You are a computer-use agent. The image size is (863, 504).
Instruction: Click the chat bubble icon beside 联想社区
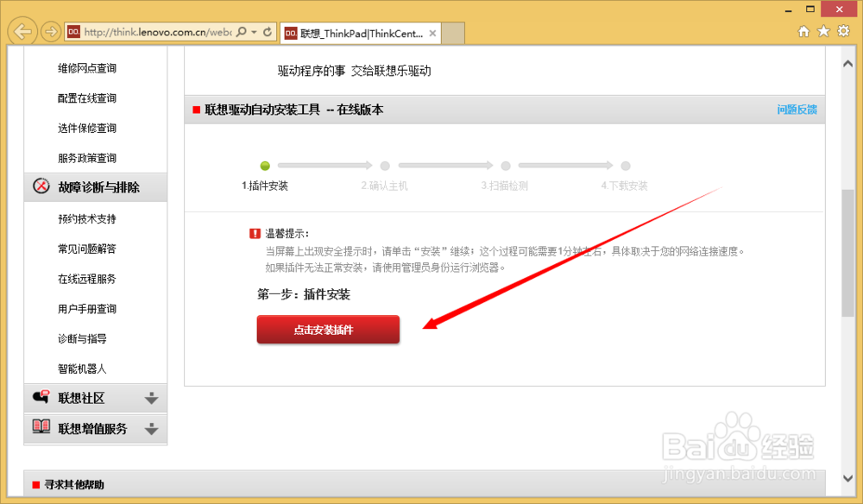coord(41,397)
